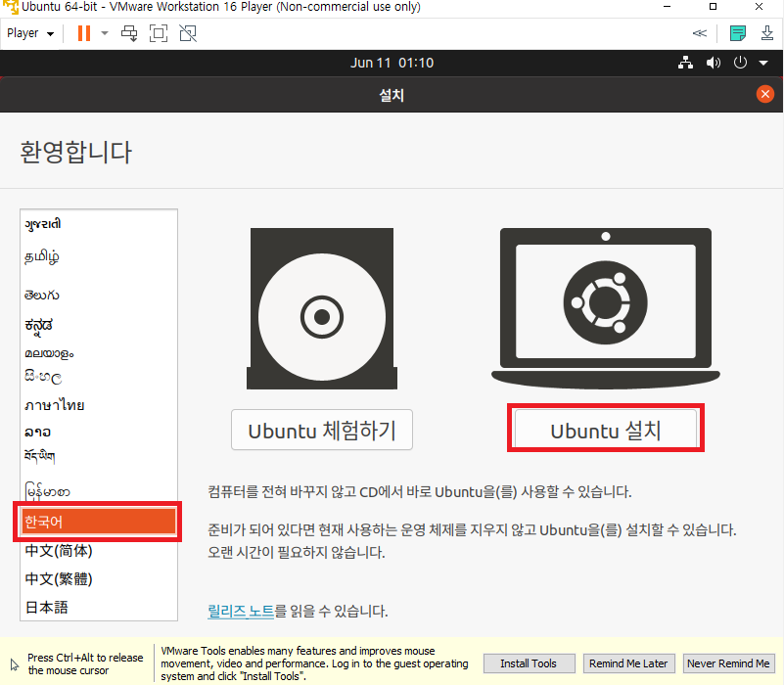784x685 pixels.
Task: Toggle Unity mode icon
Action: tap(188, 33)
